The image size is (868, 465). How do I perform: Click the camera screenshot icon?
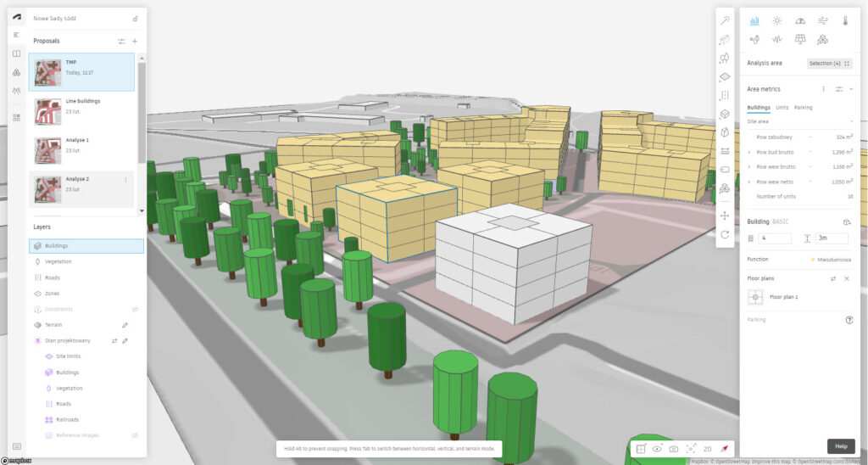pyautogui.click(x=673, y=448)
